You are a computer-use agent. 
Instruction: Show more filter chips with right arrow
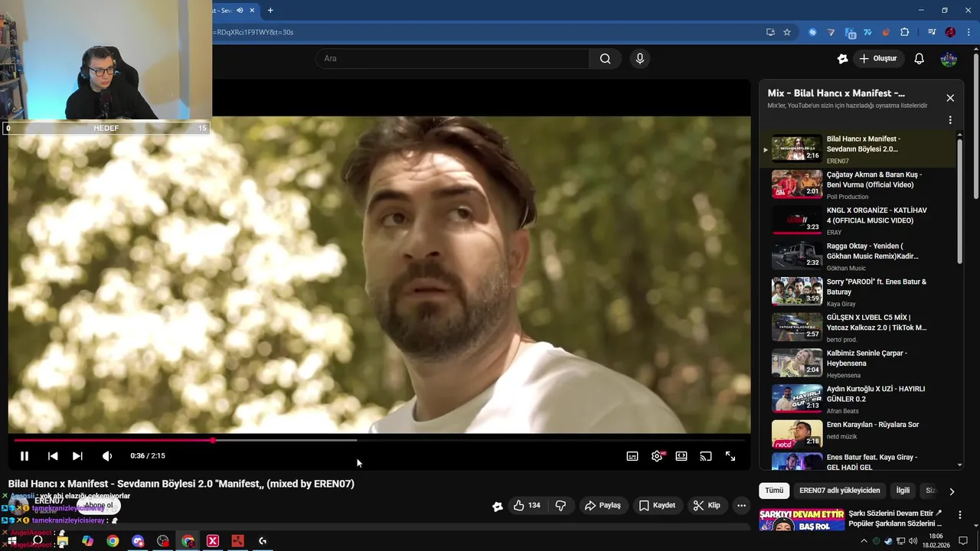click(x=952, y=491)
